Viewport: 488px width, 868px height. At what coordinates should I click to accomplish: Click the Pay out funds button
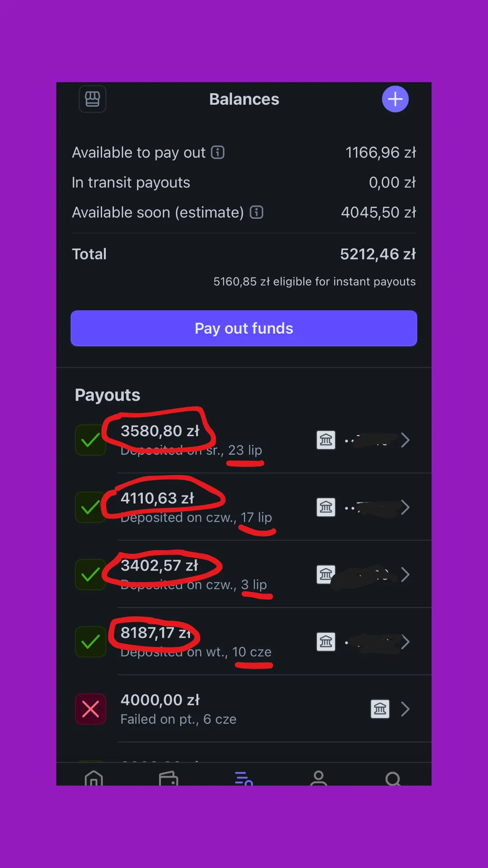coord(244,328)
